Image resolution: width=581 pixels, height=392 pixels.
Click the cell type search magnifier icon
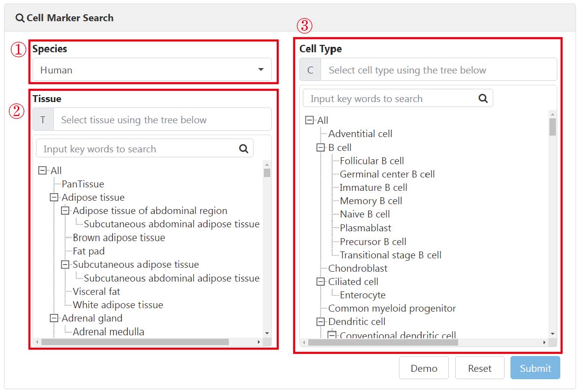483,98
